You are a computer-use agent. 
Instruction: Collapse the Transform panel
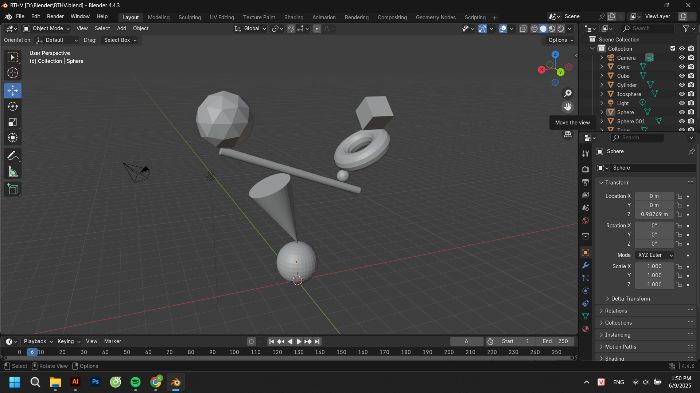(x=616, y=183)
